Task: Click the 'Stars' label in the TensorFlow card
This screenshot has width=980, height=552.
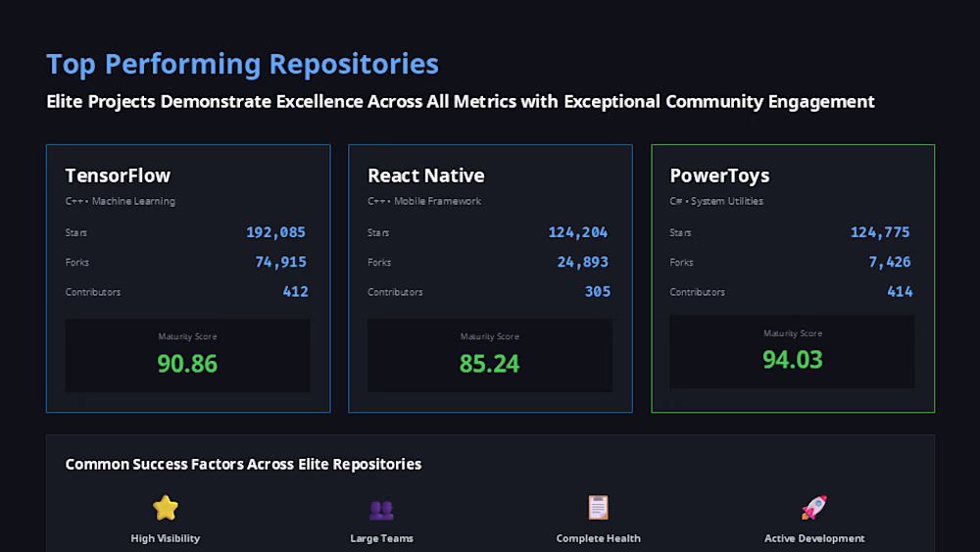Action: click(76, 232)
